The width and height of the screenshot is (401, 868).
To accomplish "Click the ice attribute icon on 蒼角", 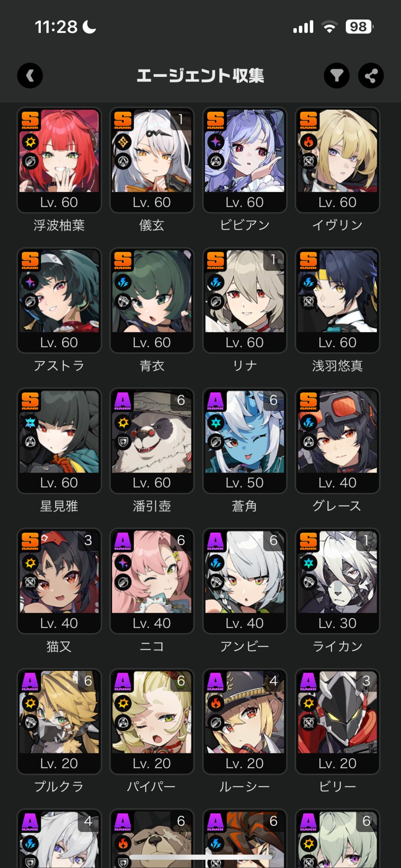I will point(216,422).
